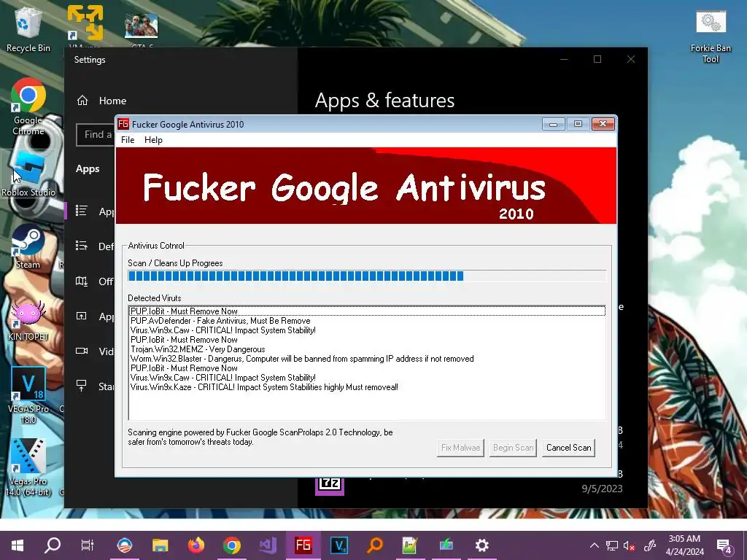
Task: Open Apps for websites icon in Settings
Action: coord(82,316)
